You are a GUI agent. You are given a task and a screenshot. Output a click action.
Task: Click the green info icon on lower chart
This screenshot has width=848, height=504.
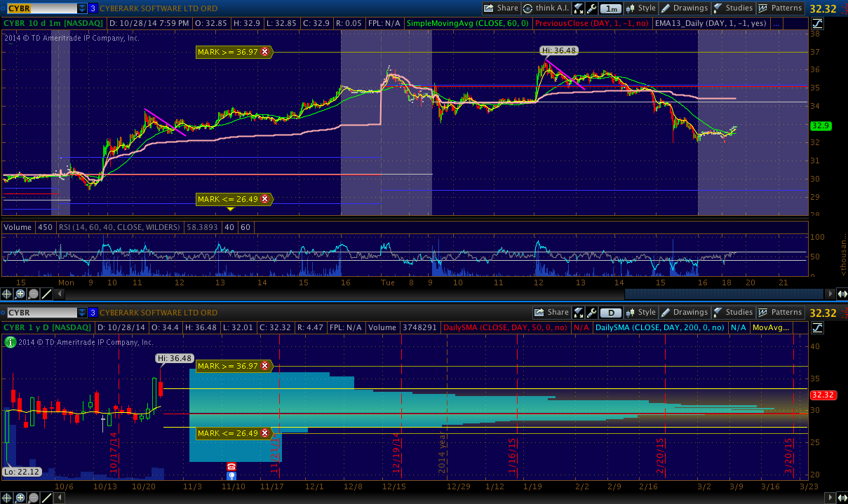[10, 342]
